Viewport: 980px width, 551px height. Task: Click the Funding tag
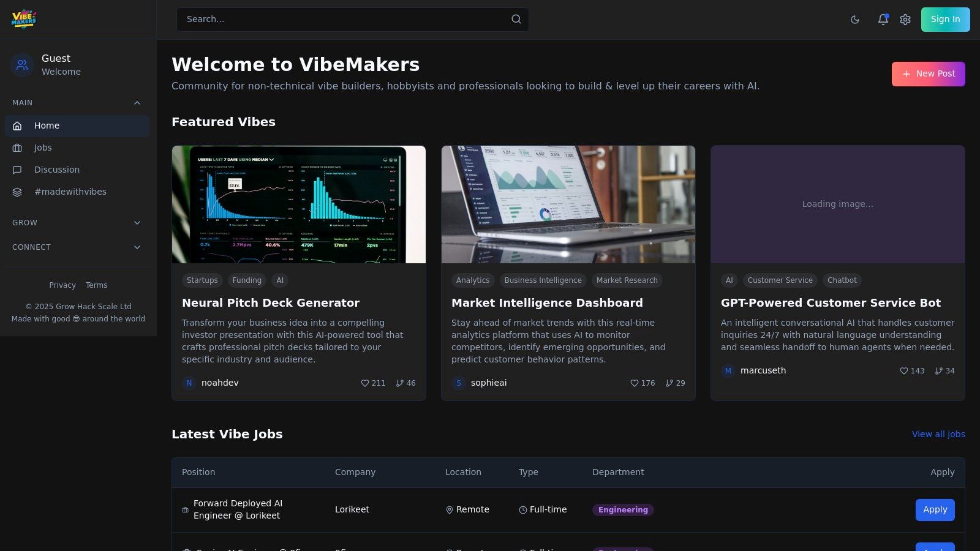[x=247, y=280]
